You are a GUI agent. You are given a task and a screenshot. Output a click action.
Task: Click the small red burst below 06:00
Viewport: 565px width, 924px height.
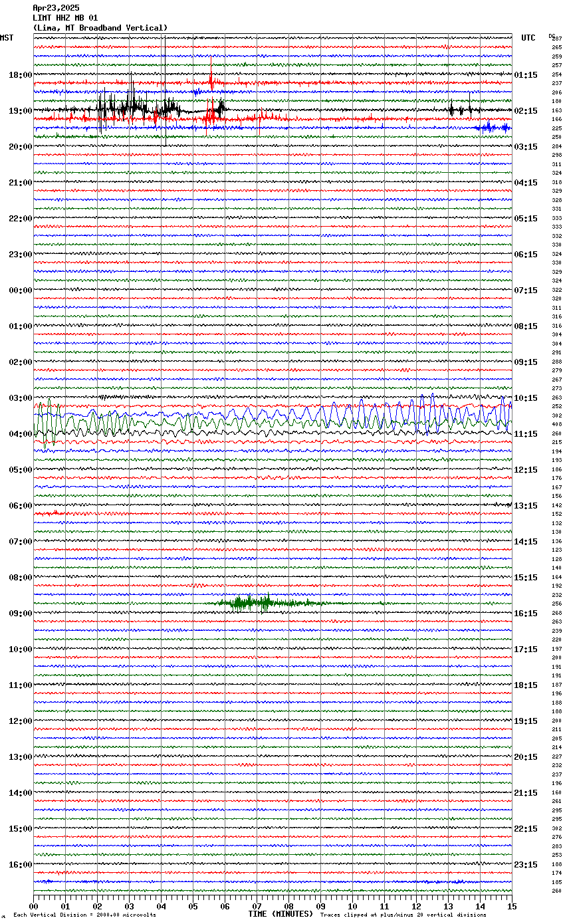coord(51,513)
